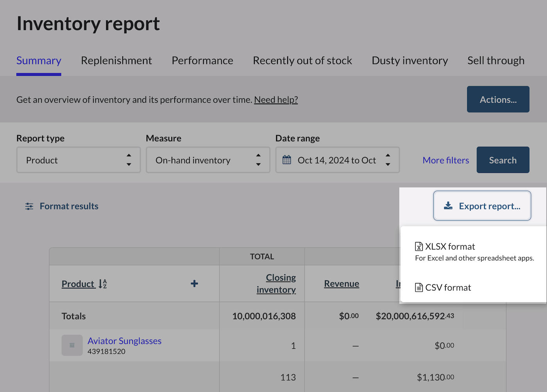This screenshot has height=392, width=547.
Task: Click the Totals row label
Action: [x=73, y=316]
